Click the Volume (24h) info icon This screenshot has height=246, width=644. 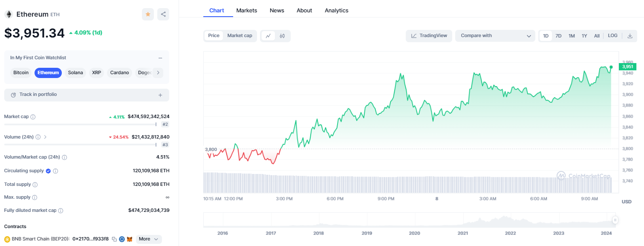38,137
